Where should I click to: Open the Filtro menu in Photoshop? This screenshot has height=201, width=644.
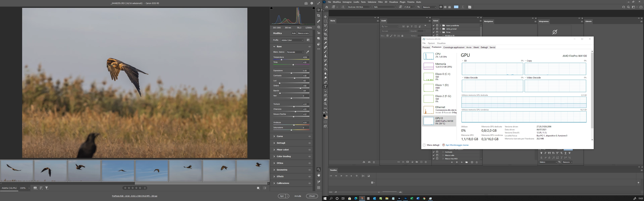tap(380, 2)
